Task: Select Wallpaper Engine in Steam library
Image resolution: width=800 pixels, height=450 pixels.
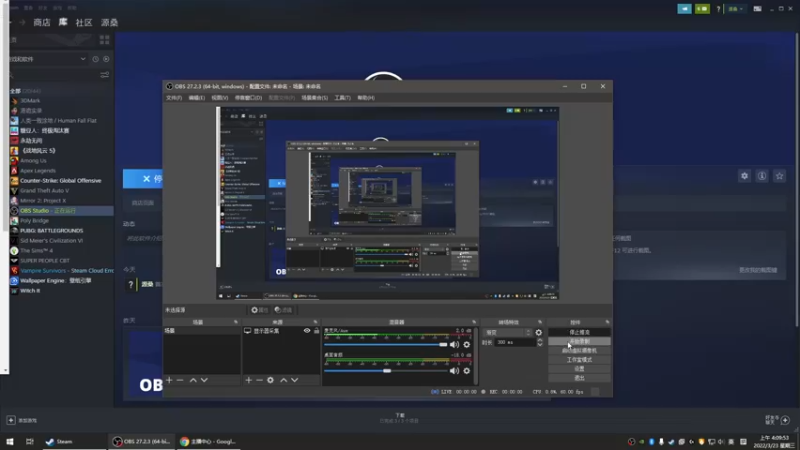Action: [x=56, y=281]
